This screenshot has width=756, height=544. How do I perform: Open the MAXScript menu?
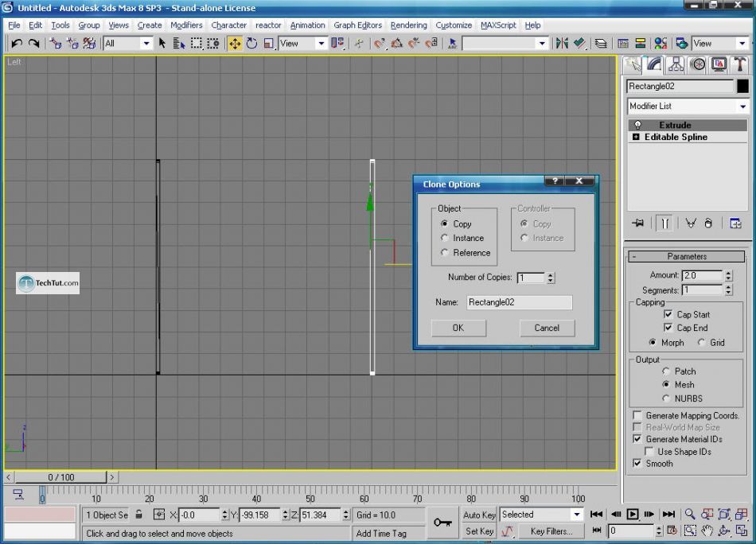tap(498, 25)
